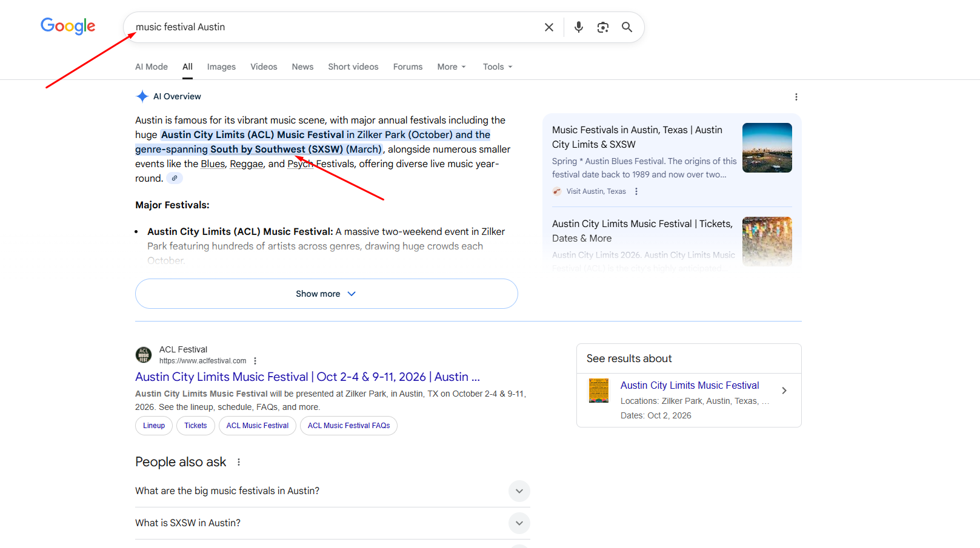Open Austin City Limits Music Festival result title

(307, 377)
